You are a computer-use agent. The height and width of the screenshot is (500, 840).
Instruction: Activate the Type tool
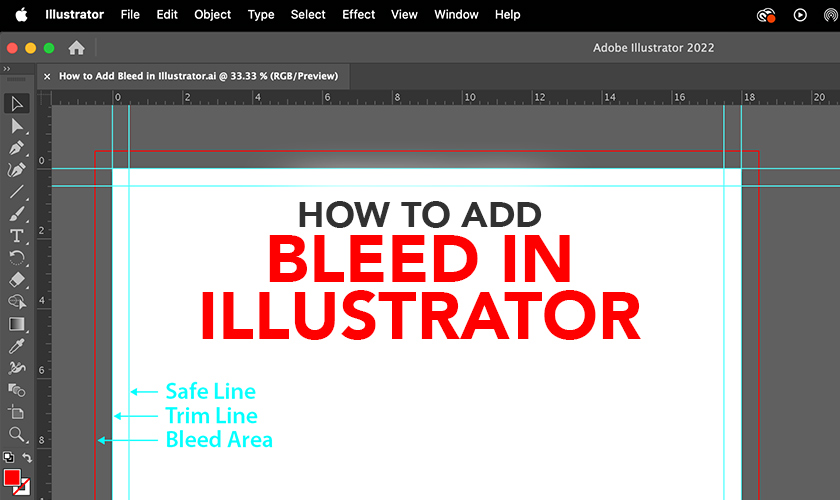(17, 236)
